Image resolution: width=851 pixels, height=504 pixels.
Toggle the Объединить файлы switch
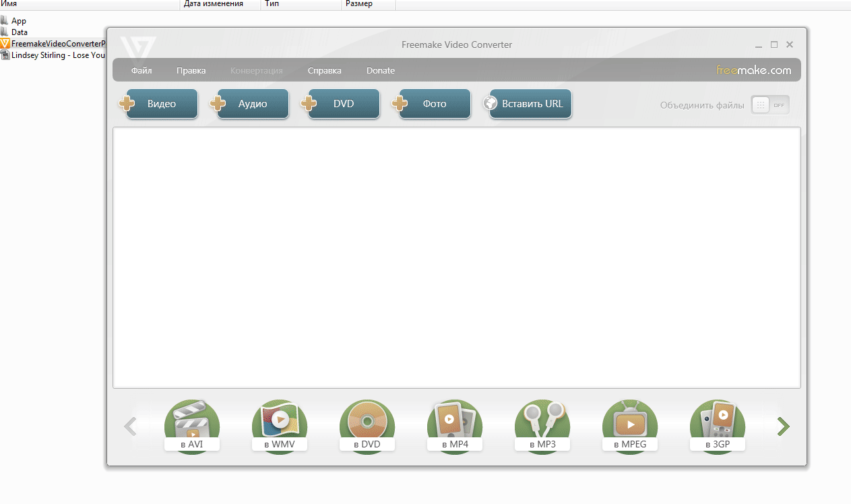pos(770,105)
